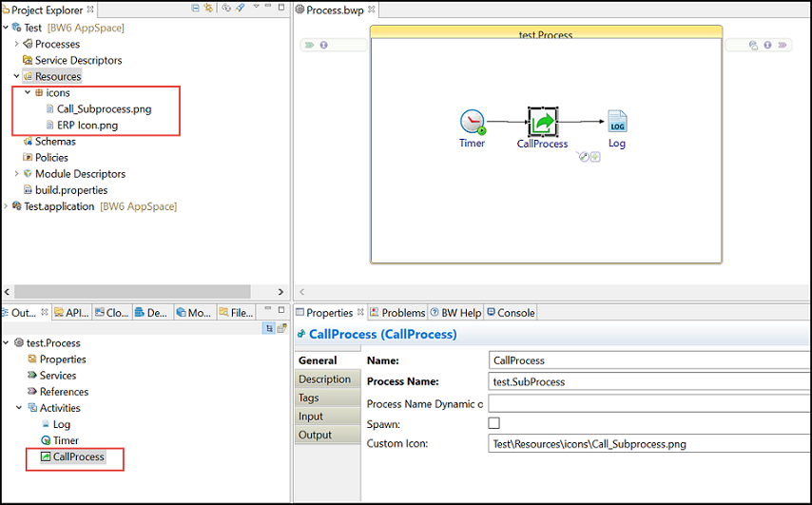Viewport: 812px width, 505px height.
Task: Select the Input properties section
Action: pyautogui.click(x=311, y=417)
